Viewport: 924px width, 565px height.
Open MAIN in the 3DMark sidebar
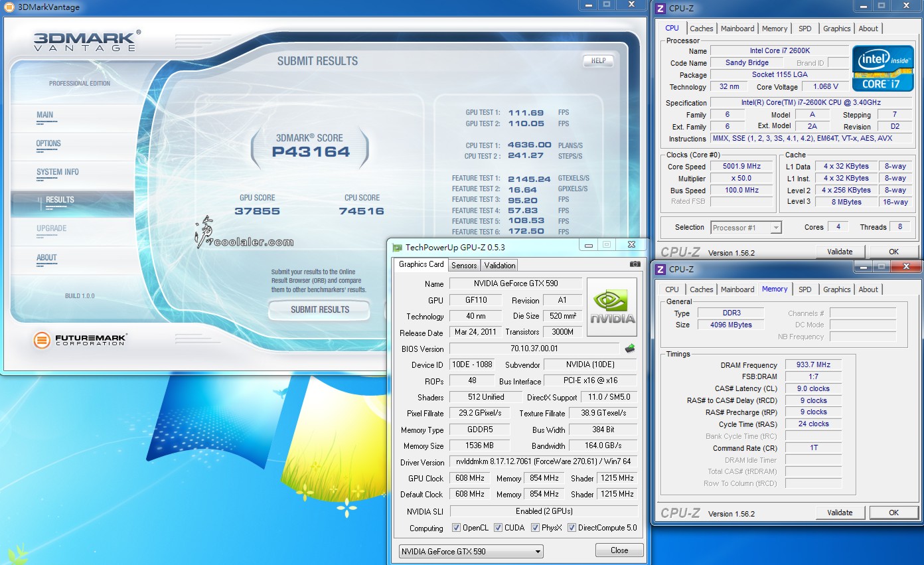click(x=44, y=115)
